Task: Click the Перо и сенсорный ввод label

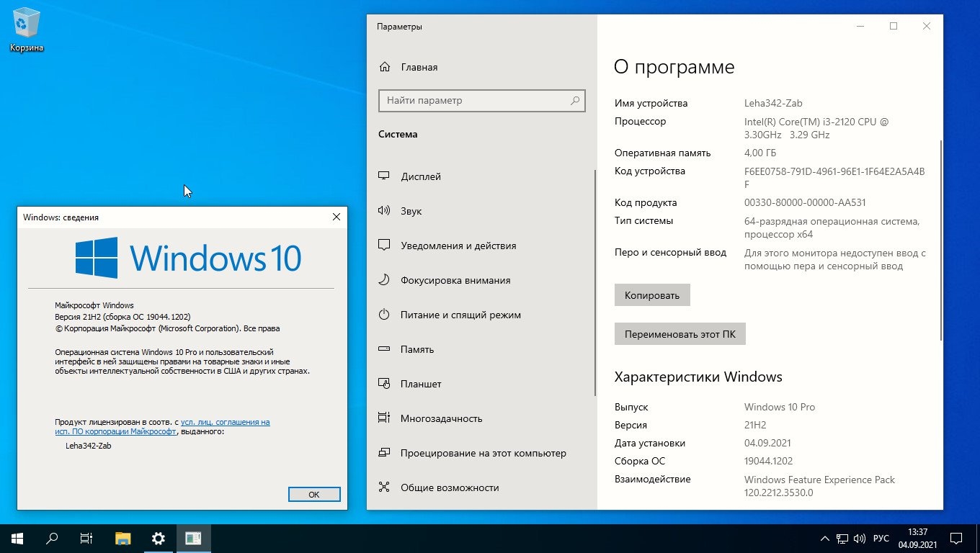Action: tap(670, 252)
